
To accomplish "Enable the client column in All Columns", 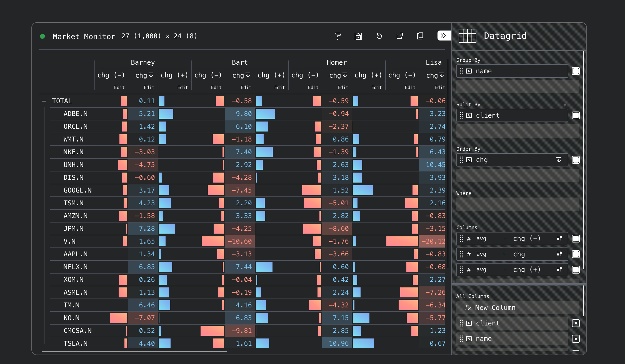I will tap(576, 323).
